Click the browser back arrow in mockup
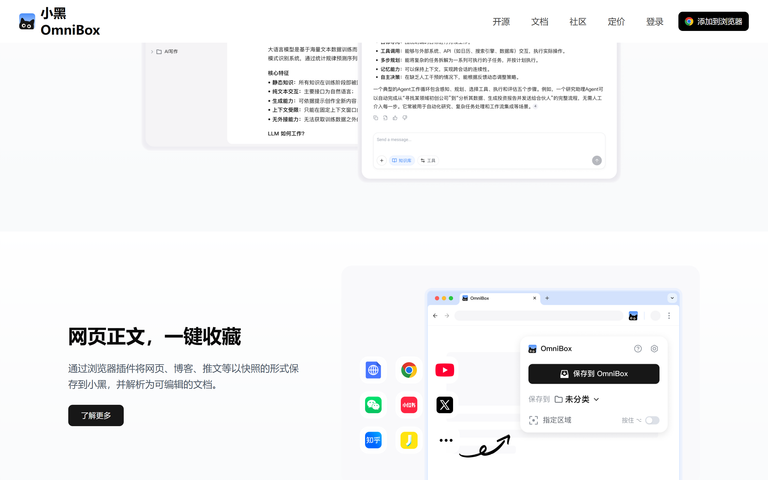768x480 pixels. click(435, 316)
